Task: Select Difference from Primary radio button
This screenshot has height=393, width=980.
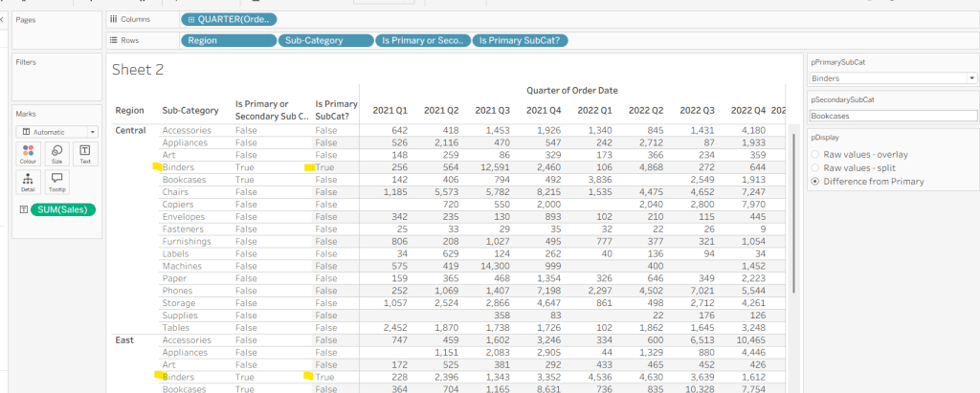Action: tap(815, 181)
